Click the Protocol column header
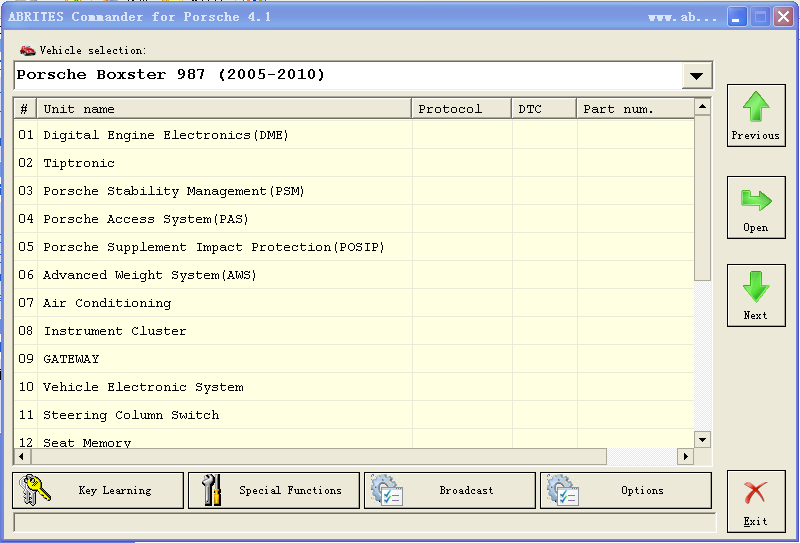Screen dimensions: 800x543 click(x=462, y=109)
